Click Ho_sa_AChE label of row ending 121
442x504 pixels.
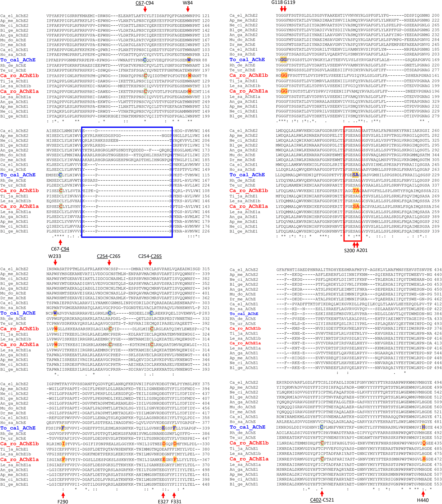pyautogui.click(x=13, y=55)
